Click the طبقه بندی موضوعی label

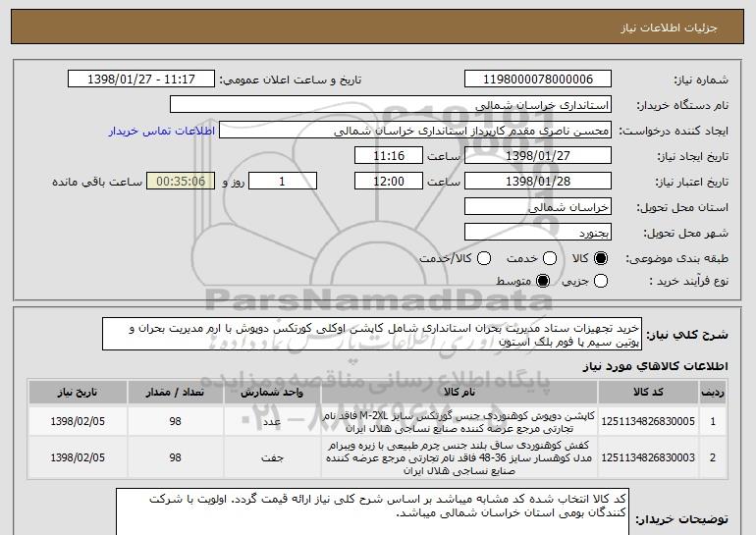click(676, 259)
